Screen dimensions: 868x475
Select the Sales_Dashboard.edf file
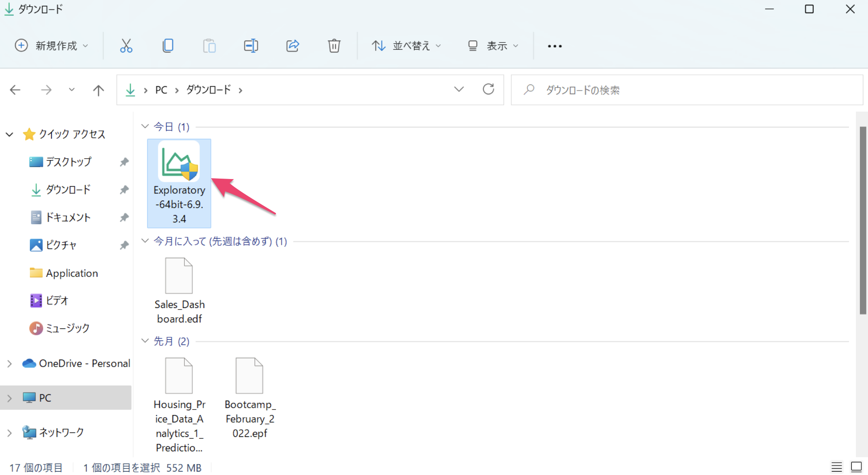[179, 291]
